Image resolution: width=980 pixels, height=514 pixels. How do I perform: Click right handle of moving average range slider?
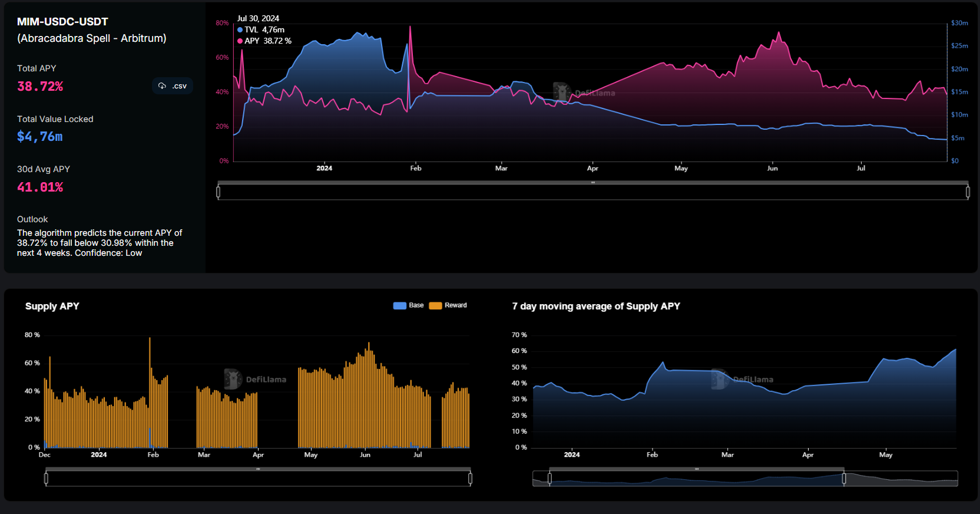coord(844,478)
